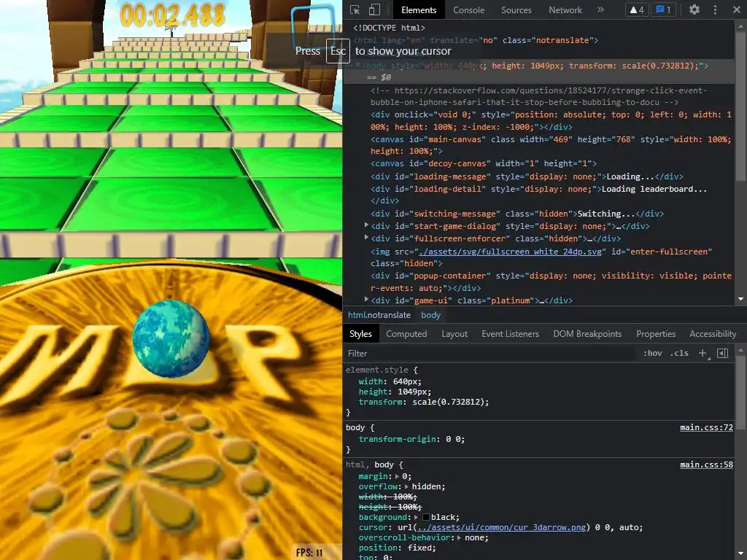This screenshot has width=747, height=560.
Task: Click the position: fixed declaration
Action: pos(397,548)
